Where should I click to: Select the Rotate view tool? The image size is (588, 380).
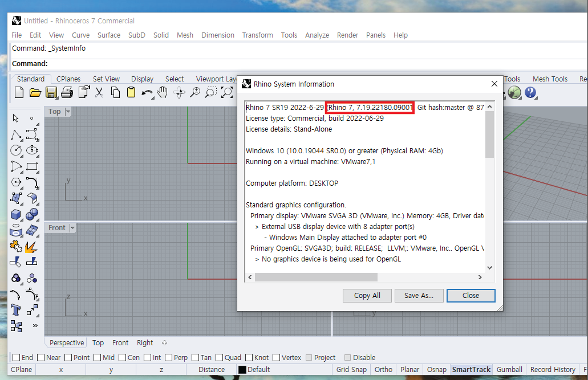(179, 92)
